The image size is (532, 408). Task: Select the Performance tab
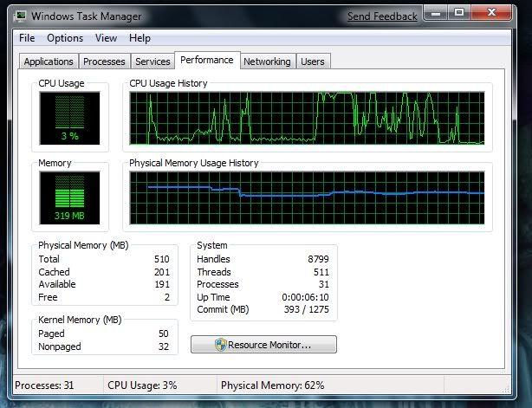207,60
